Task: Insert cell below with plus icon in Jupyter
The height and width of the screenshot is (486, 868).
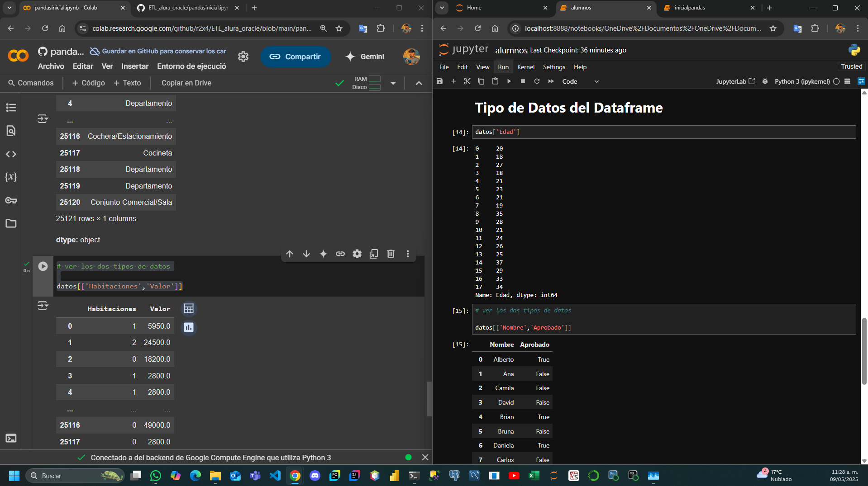Action: (453, 81)
